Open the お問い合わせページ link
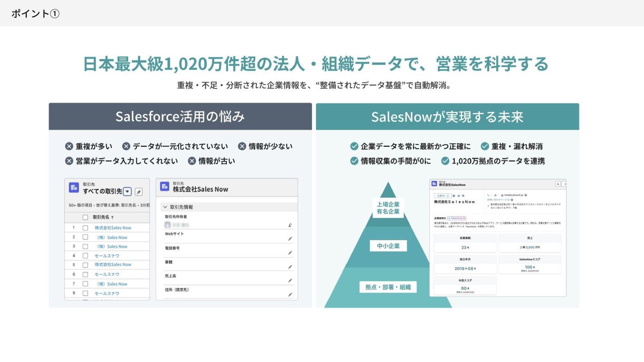The height and width of the screenshot is (362, 644). (498, 200)
